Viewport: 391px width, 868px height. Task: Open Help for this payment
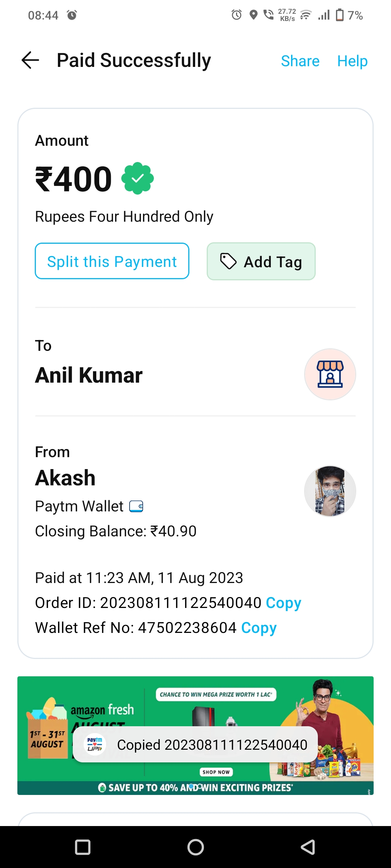pyautogui.click(x=352, y=61)
